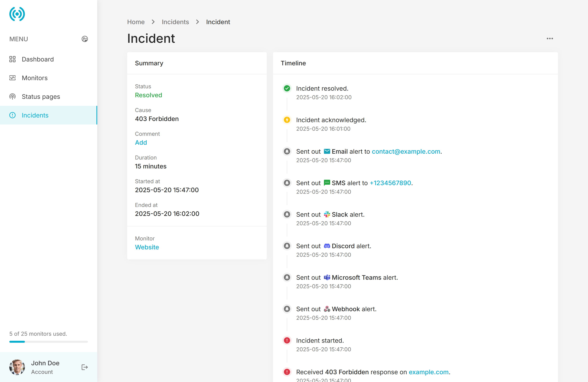Viewport: 588px width, 382px height.
Task: Click John Doe's profile avatar
Action: 17,367
